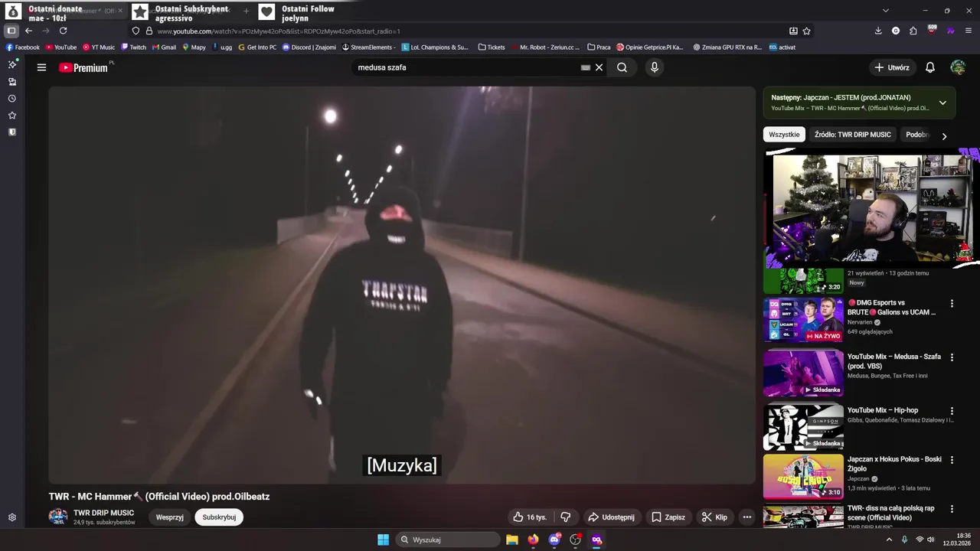980x551 pixels.
Task: Click the taskbar volume speaker icon
Action: point(931,540)
